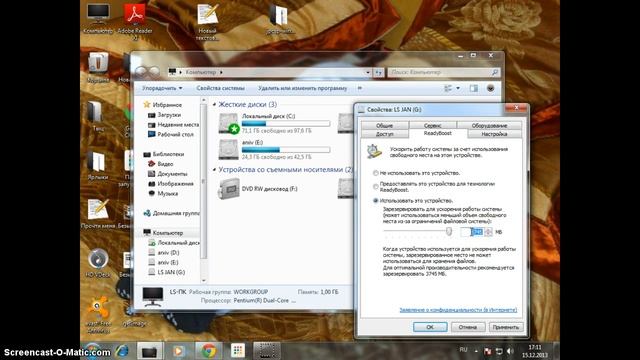The height and width of the screenshot is (360, 640).
Task: Collapse the Устройства со съемными носителями group
Action: (214, 169)
